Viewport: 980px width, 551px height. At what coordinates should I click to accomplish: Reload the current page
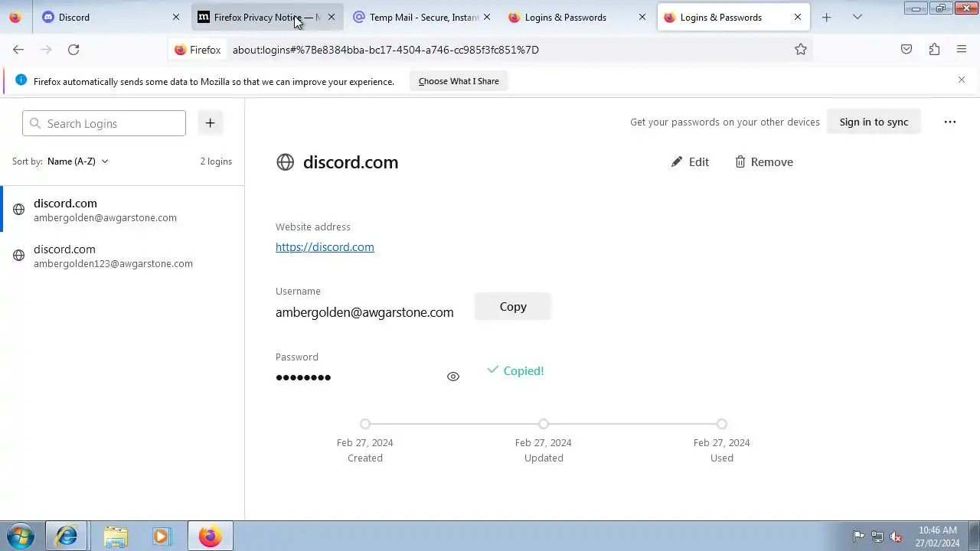[x=73, y=49]
